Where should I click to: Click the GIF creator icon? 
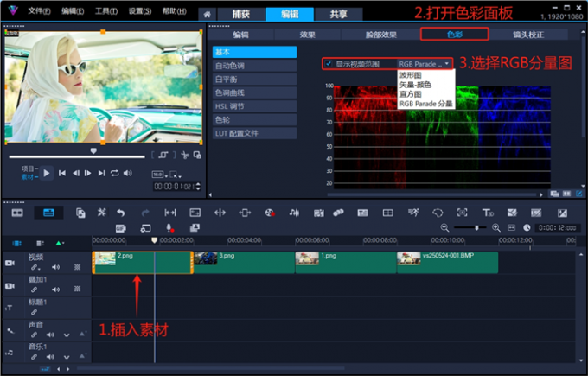121,228
